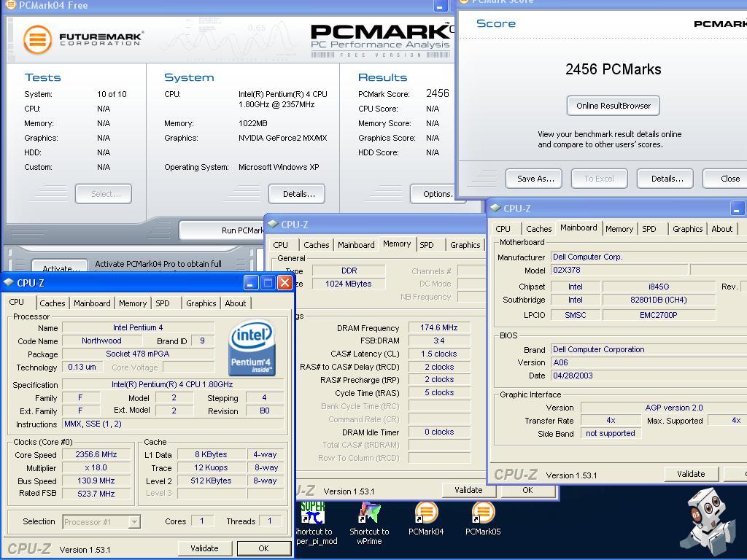Select Mainboard tab in Memory CPU-Z window
This screenshot has height=560, width=747.
point(356,245)
